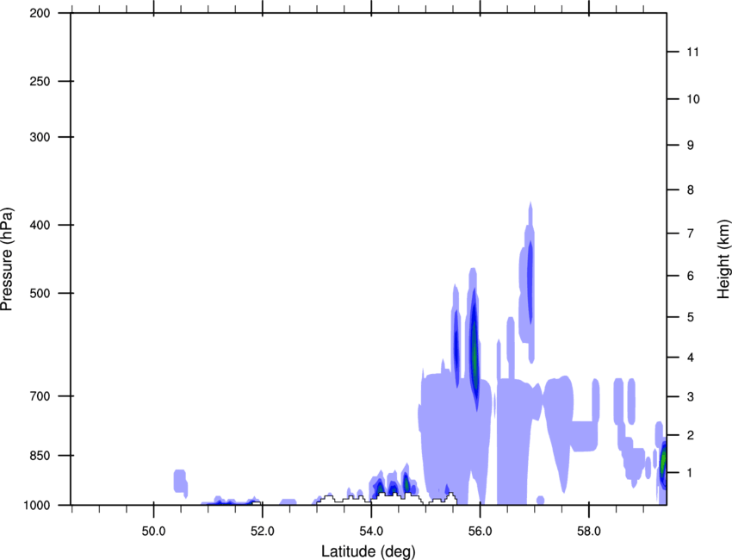Click the terrain outline near latitude 54
This screenshot has width=732, height=560.
(x=387, y=499)
